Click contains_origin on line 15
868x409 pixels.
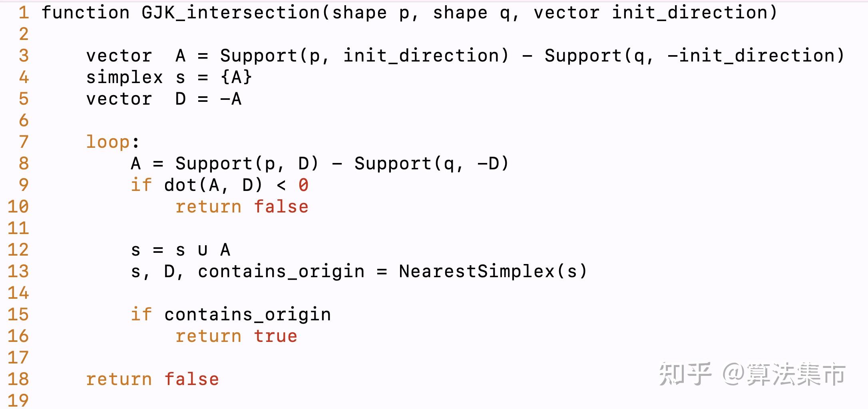coord(247,315)
